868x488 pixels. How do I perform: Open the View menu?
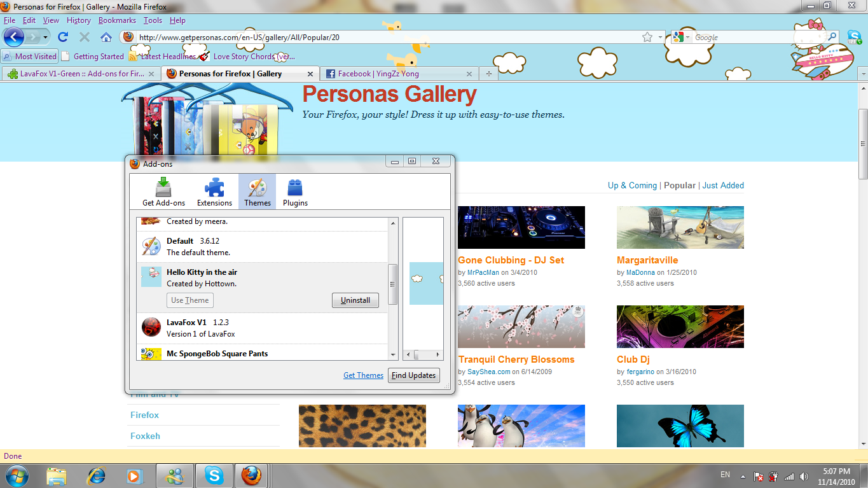tap(51, 20)
